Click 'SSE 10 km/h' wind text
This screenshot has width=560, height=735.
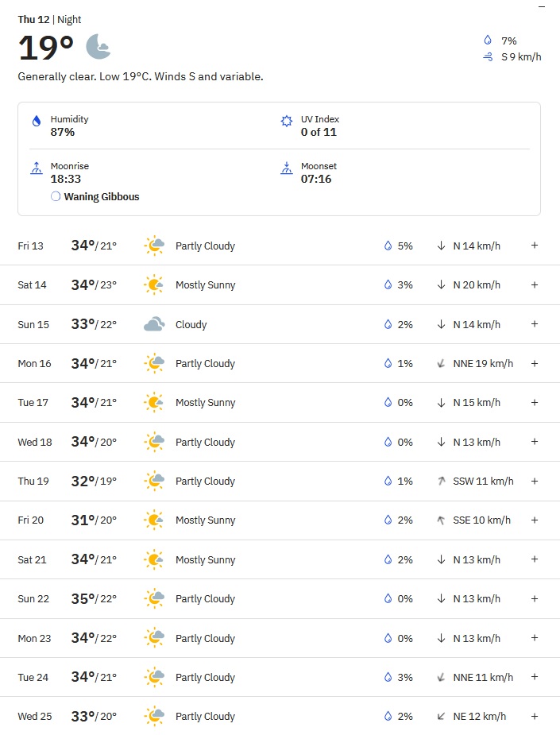click(481, 520)
